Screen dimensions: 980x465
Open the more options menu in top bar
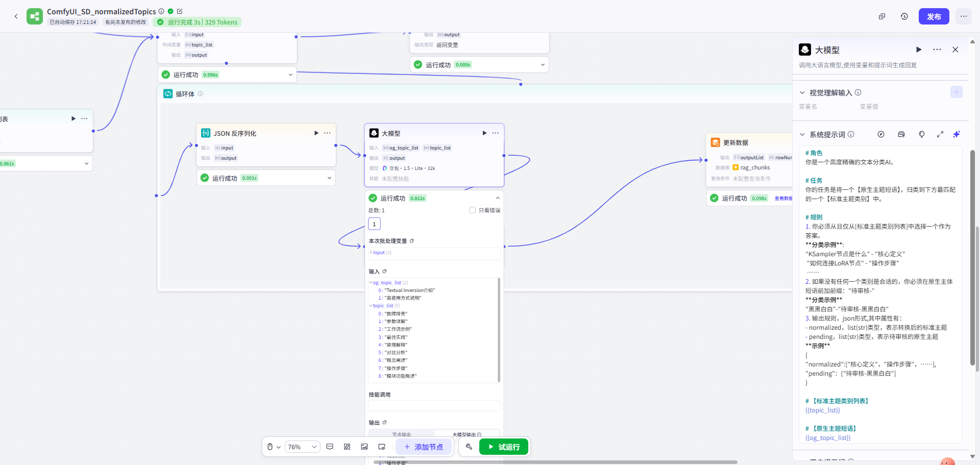(x=963, y=16)
